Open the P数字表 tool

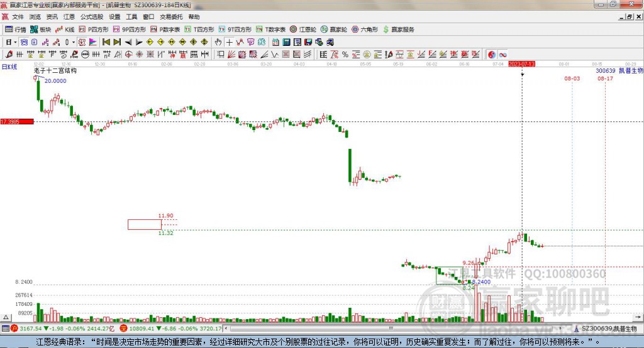point(165,30)
